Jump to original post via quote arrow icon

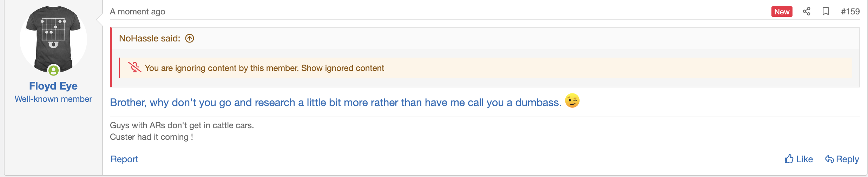coord(190,38)
